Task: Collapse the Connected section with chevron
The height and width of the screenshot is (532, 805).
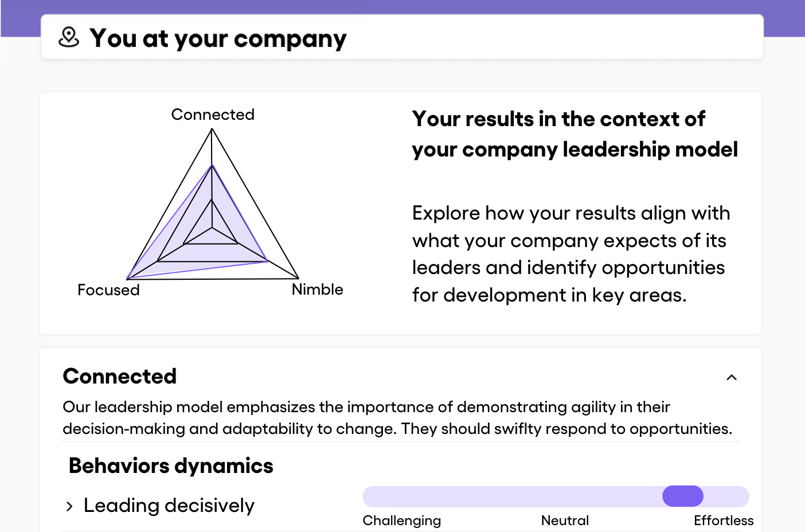Action: coord(732,377)
